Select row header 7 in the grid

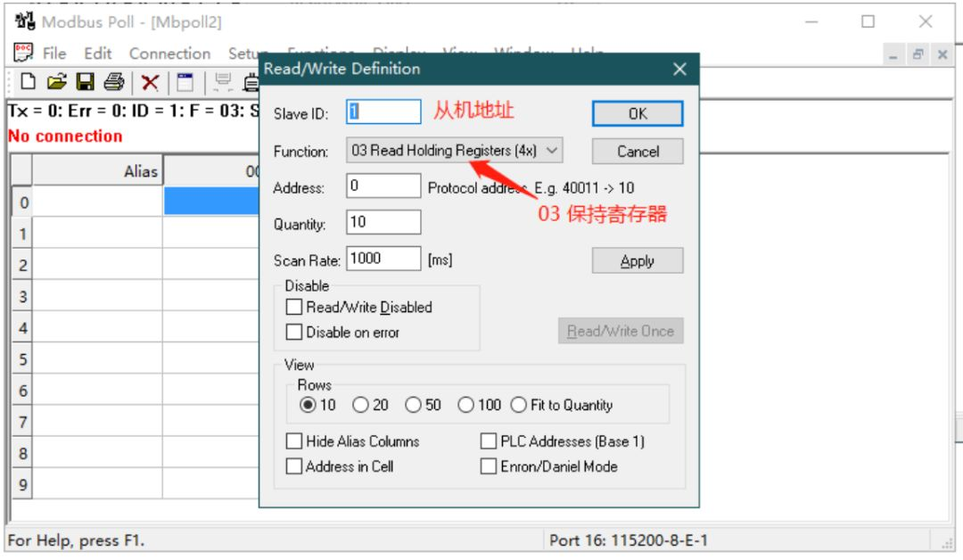coord(22,421)
